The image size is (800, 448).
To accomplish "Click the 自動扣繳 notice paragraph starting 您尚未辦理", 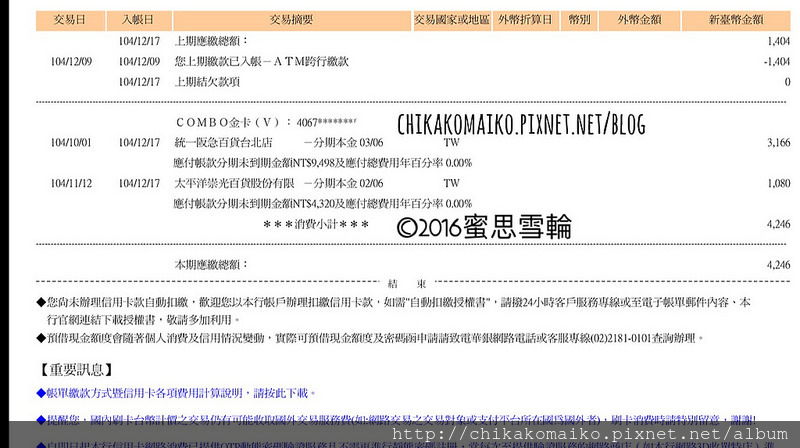I will click(393, 311).
